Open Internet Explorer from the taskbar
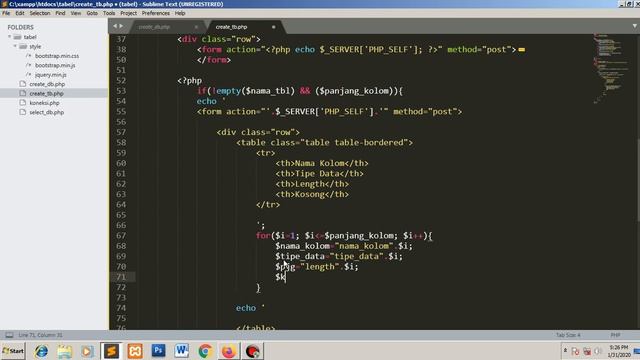The width and height of the screenshot is (640, 360). pyautogui.click(x=41, y=351)
